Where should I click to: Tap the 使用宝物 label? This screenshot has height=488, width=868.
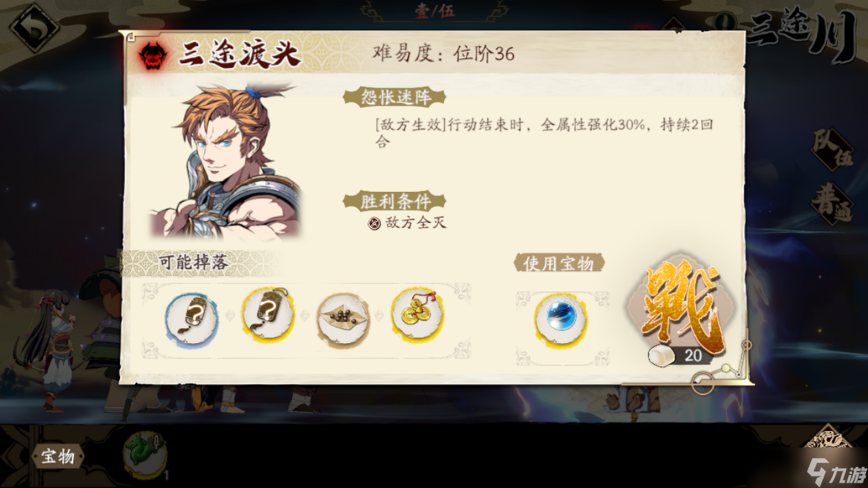559,263
